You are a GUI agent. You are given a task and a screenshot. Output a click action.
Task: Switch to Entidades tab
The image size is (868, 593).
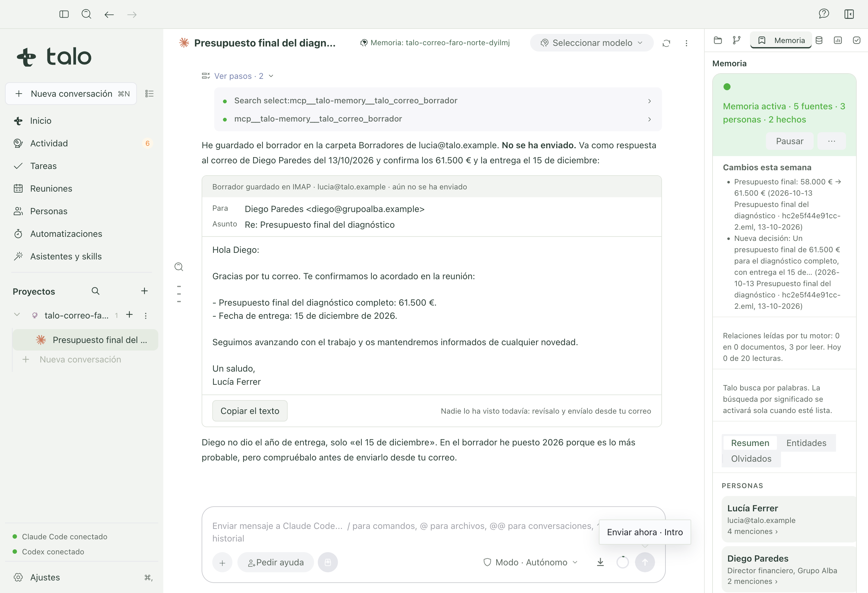pyautogui.click(x=806, y=443)
